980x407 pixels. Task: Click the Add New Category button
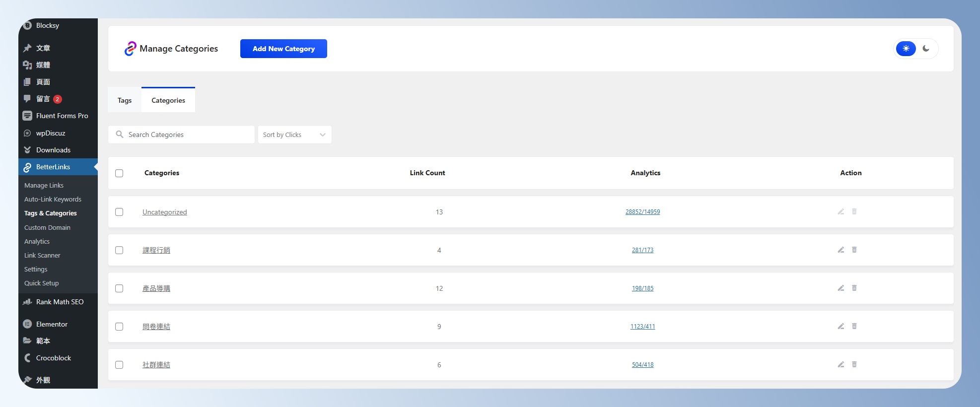(283, 49)
